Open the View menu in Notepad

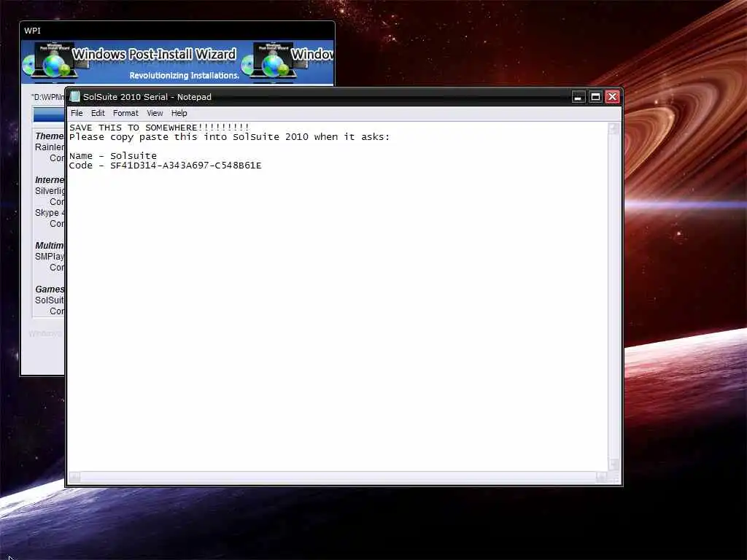pyautogui.click(x=155, y=113)
